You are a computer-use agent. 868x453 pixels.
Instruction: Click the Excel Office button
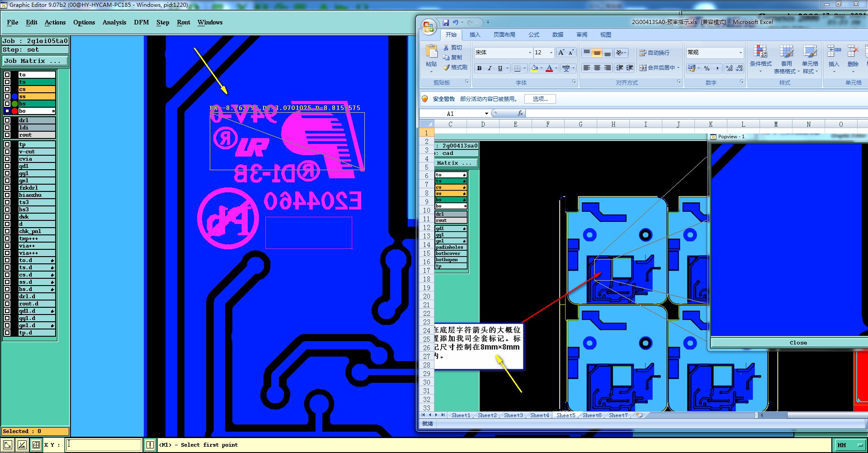(x=428, y=27)
